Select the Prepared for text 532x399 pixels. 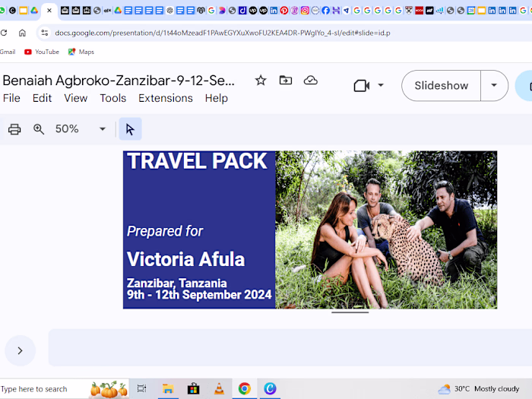(x=165, y=231)
